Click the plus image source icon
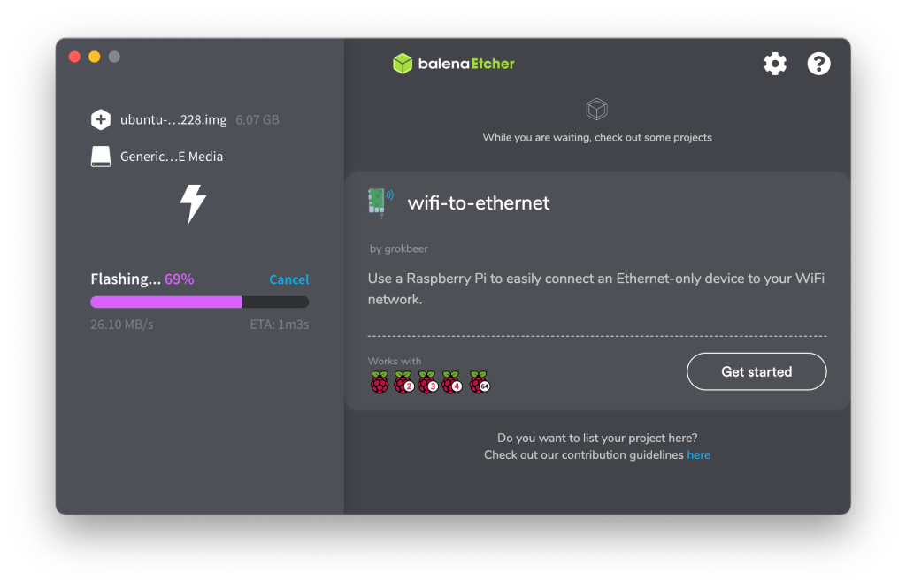 click(x=101, y=119)
